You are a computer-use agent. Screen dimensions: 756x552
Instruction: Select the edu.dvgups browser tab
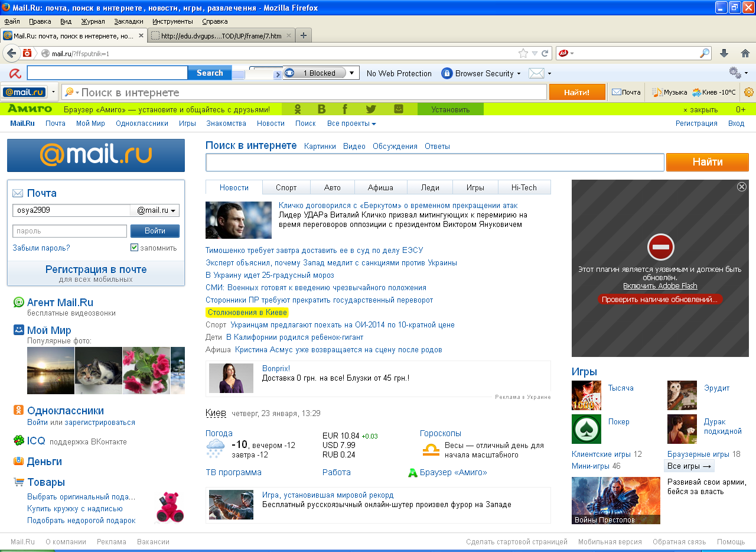221,35
